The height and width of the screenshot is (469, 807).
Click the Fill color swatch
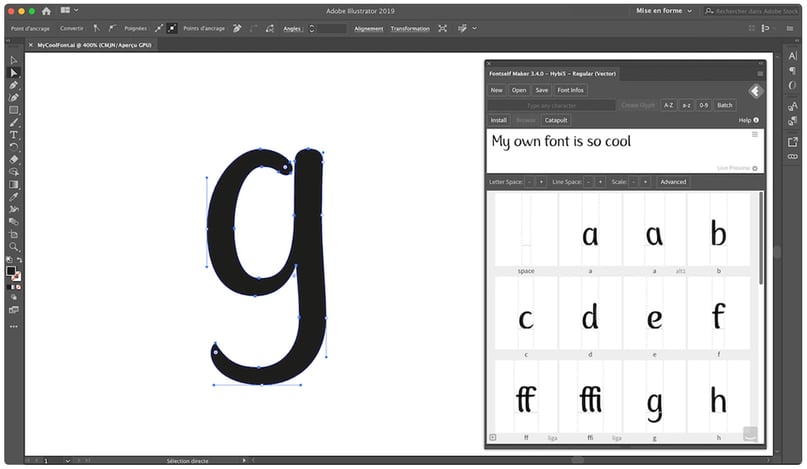[x=11, y=271]
